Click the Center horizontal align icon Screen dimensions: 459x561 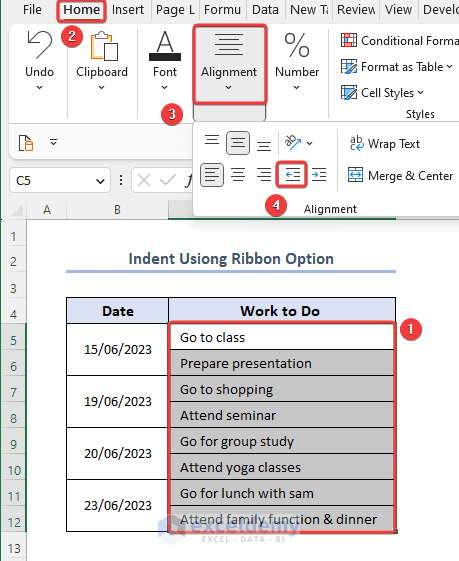(x=238, y=175)
